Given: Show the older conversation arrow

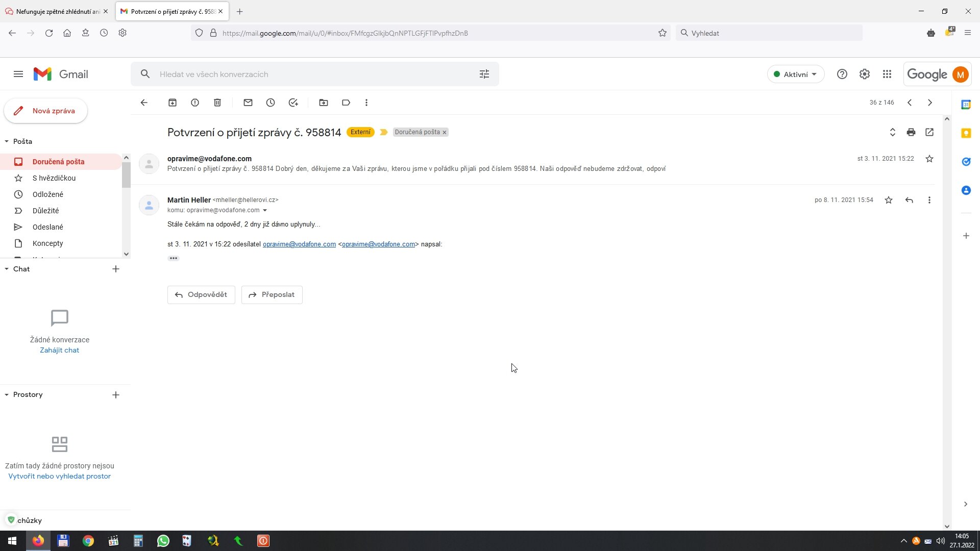Looking at the screenshot, I should point(930,103).
